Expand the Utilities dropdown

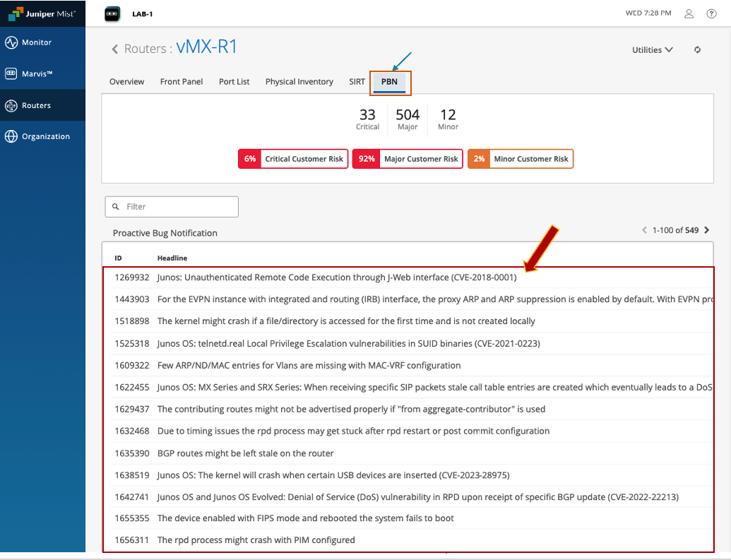coord(652,50)
